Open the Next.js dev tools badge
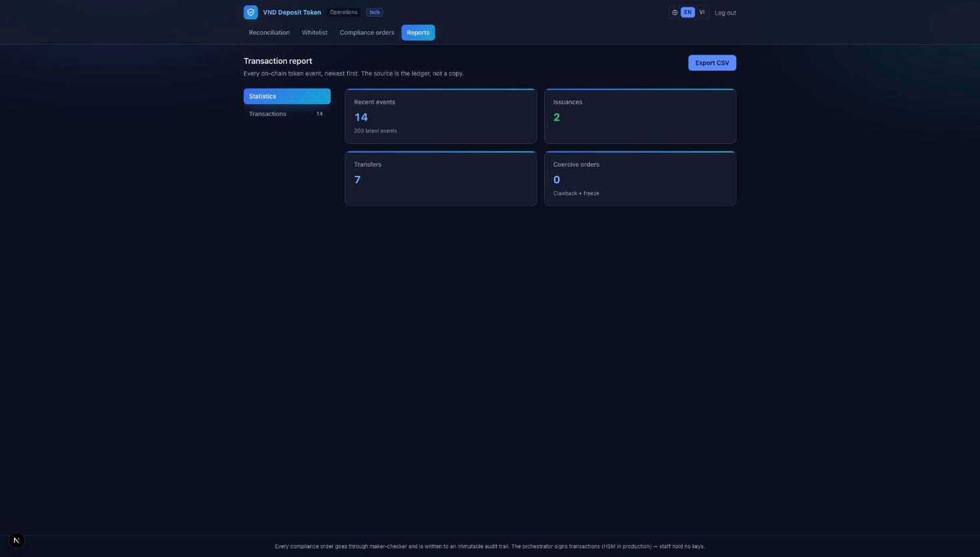 coord(17,540)
